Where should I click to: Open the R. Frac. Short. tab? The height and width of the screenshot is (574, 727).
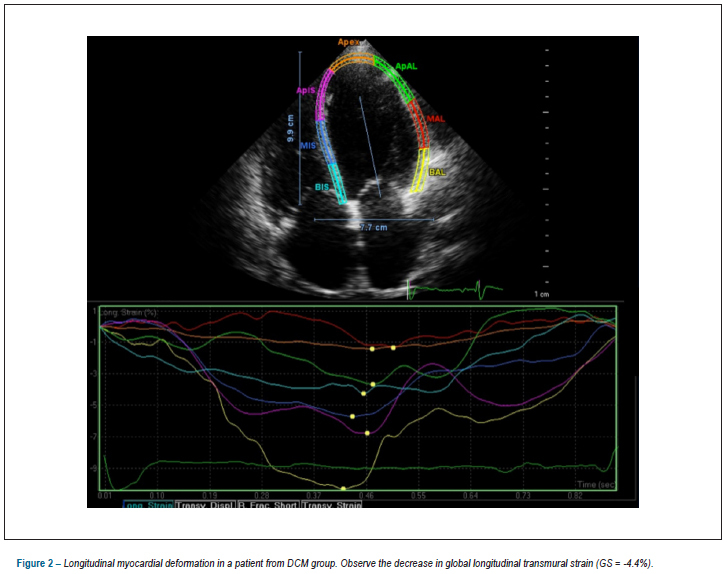point(268,504)
